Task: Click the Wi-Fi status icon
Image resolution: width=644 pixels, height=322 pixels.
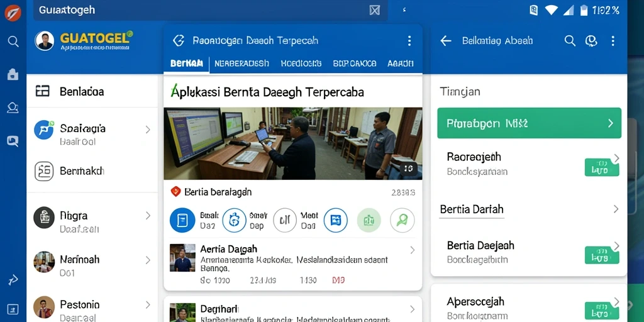Action: tap(551, 10)
